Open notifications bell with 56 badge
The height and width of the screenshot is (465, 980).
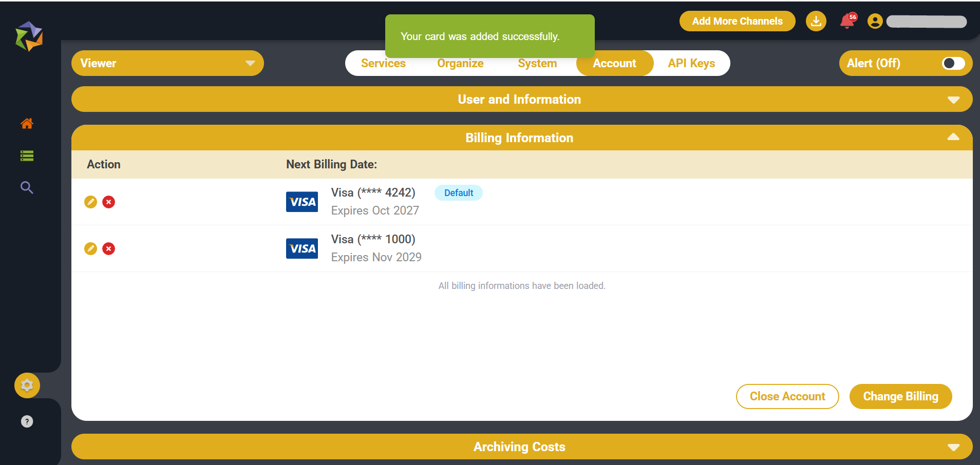(x=848, y=21)
